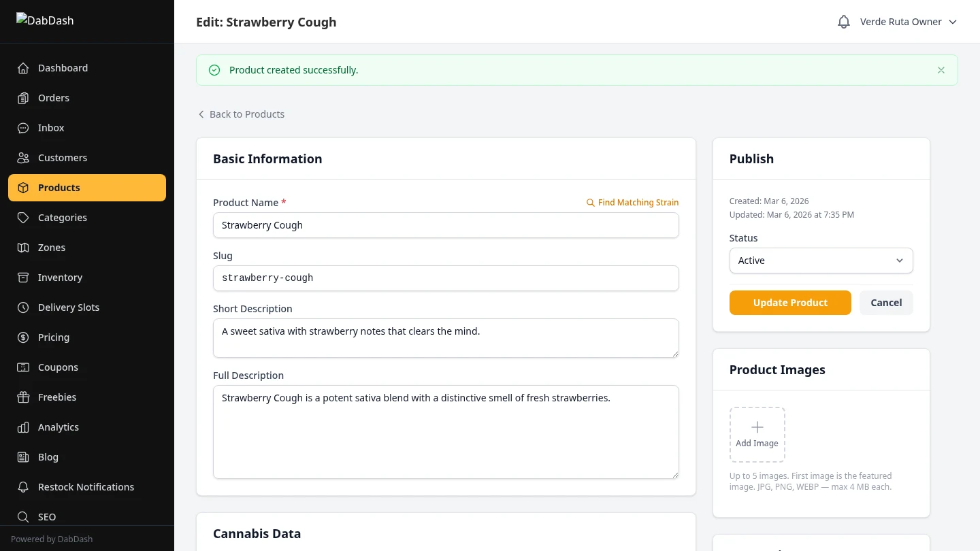Collapse the Back to Products chevron link
The image size is (980, 551).
[201, 114]
